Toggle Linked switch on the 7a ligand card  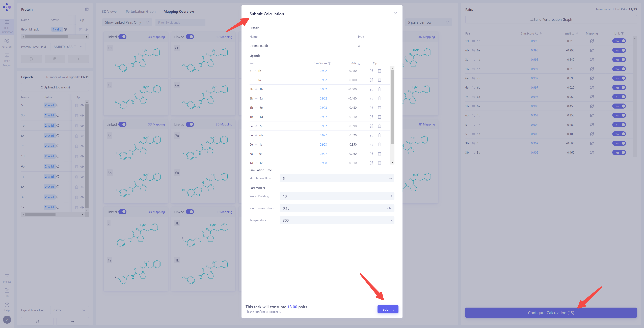click(x=190, y=124)
